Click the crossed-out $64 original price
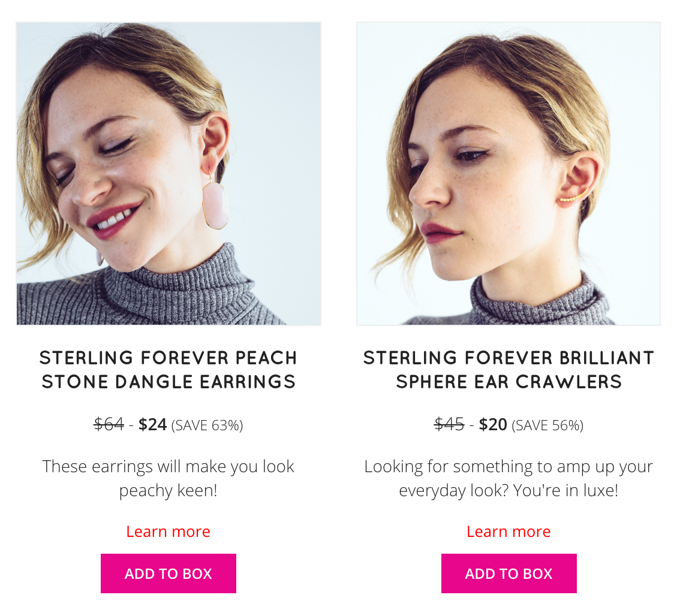The image size is (680, 616). [x=109, y=424]
